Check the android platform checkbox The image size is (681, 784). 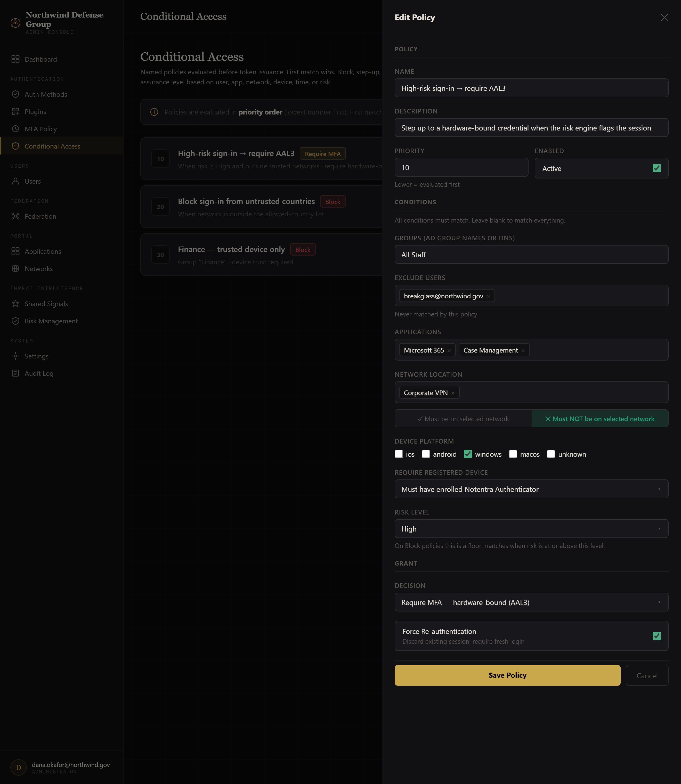click(x=426, y=454)
